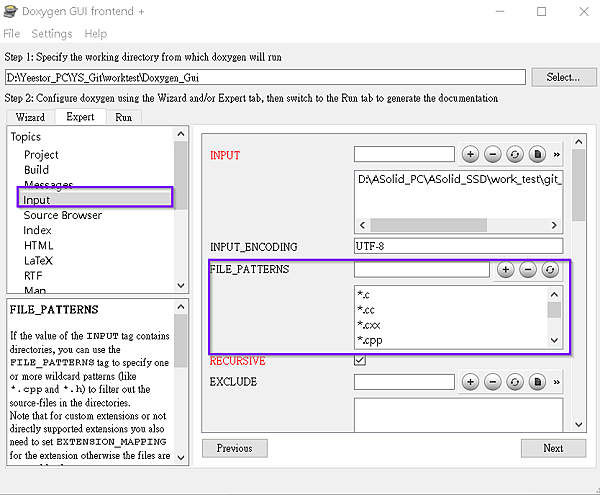Viewport: 600px width, 495px height.
Task: Select Project in Topics list
Action: point(41,155)
